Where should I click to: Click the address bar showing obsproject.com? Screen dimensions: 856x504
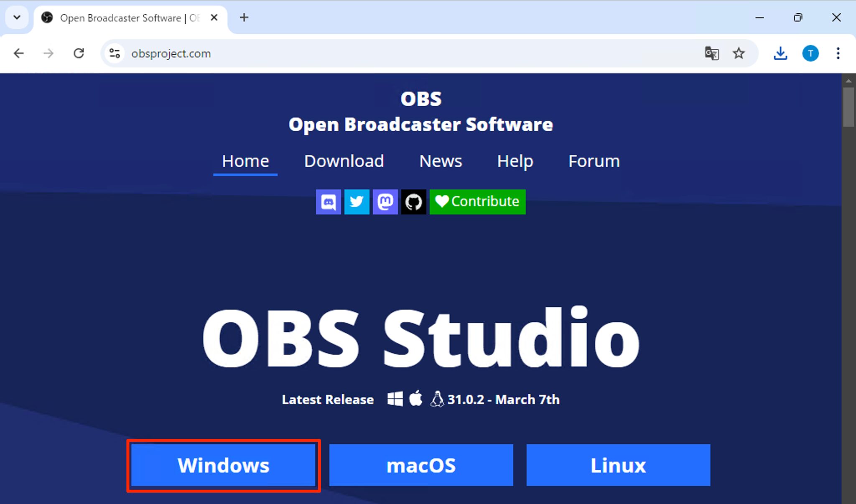click(171, 53)
